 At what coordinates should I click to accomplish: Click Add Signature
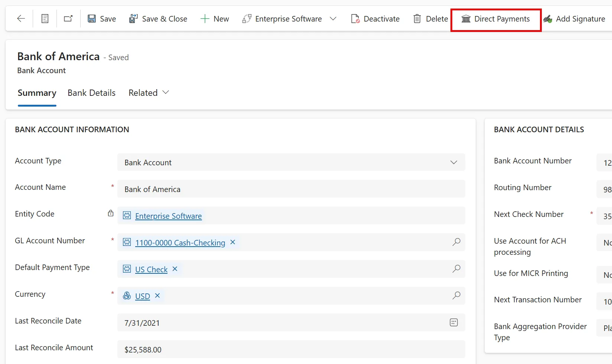pyautogui.click(x=574, y=19)
